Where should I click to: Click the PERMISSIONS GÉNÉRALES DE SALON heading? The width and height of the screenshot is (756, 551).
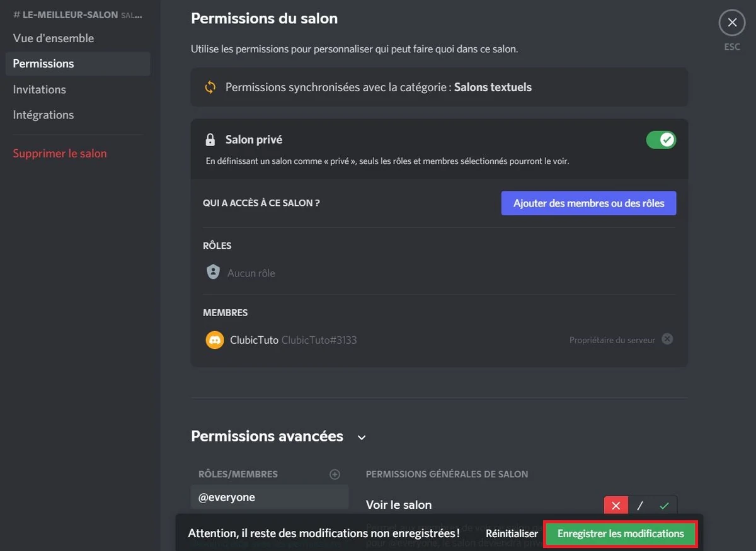tap(447, 474)
